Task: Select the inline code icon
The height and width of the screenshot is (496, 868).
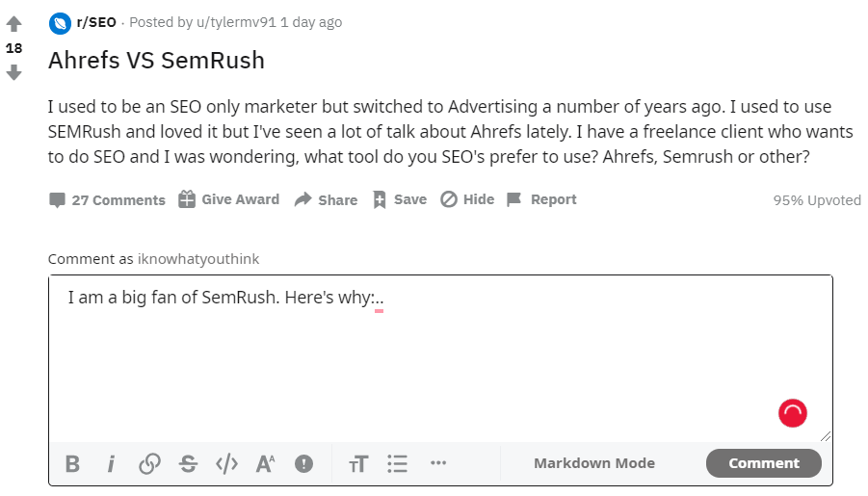Action: click(226, 463)
